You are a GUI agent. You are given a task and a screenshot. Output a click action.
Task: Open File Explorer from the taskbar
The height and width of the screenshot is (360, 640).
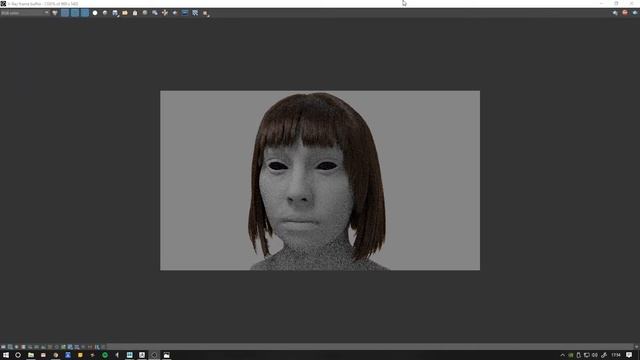point(31,355)
